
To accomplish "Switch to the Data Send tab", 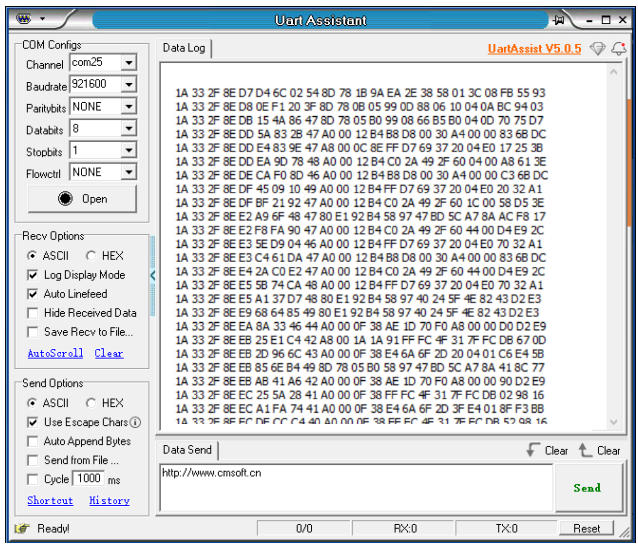I will 187,450.
